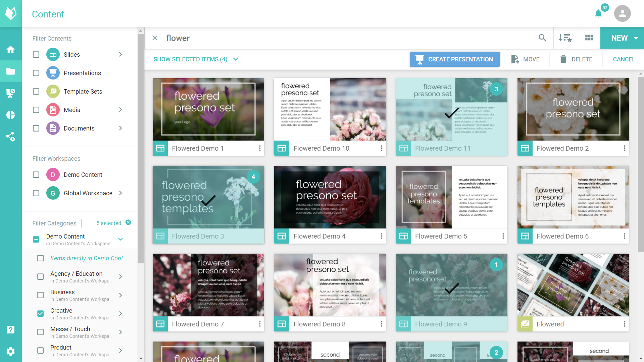Expand the Media filter submenu
This screenshot has height=362, width=644.
[120, 110]
